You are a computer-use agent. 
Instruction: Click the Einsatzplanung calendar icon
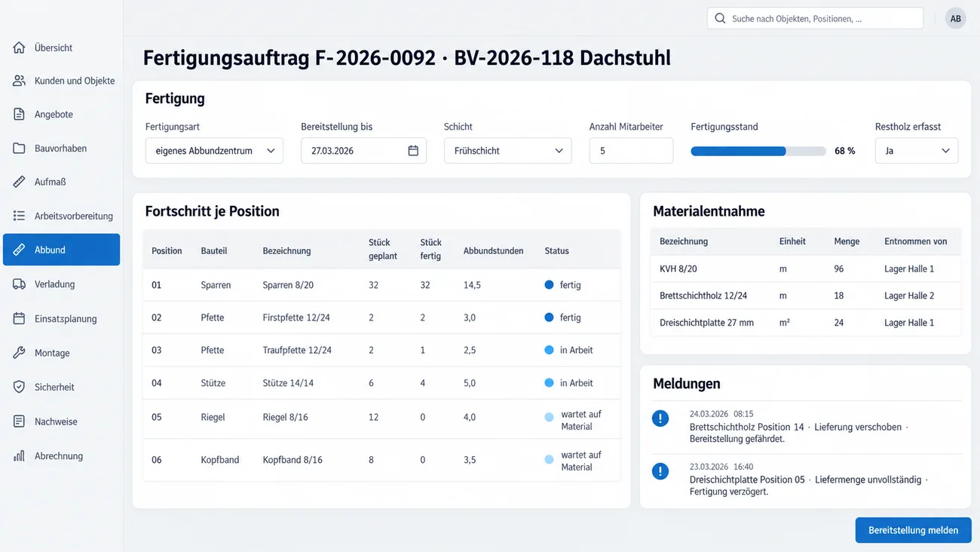[20, 319]
